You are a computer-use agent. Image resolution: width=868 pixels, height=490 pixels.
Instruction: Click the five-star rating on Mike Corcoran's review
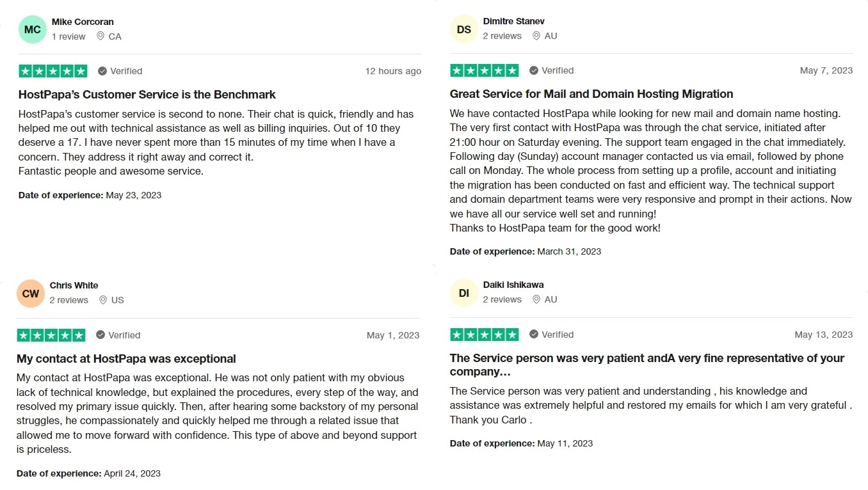[53, 71]
